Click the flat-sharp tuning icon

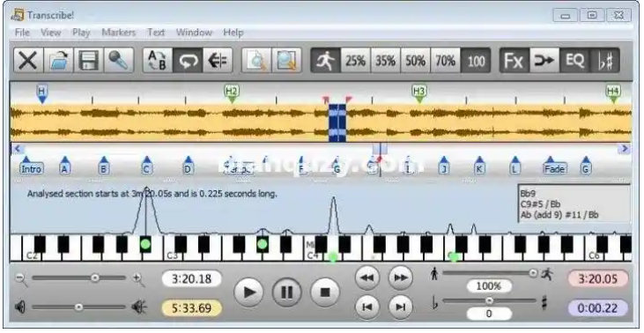coord(604,61)
